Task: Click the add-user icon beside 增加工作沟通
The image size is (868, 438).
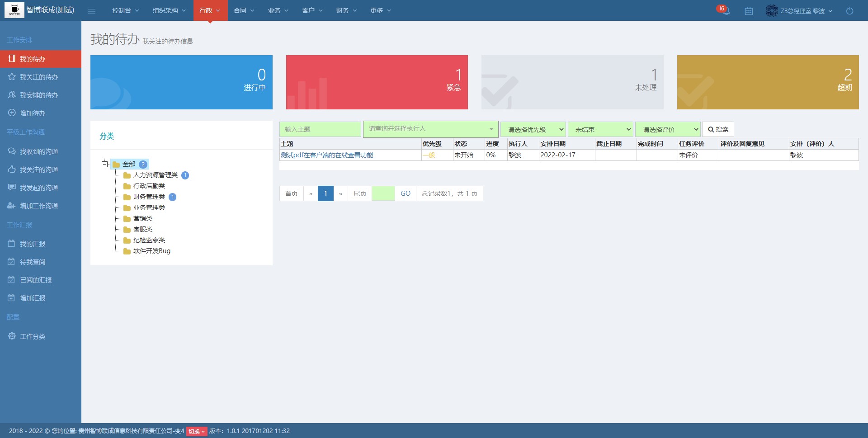Action: [12, 205]
